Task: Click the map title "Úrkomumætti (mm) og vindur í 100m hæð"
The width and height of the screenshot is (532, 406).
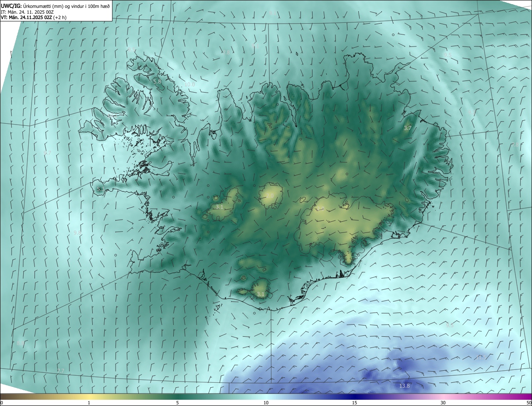Action: [66, 6]
